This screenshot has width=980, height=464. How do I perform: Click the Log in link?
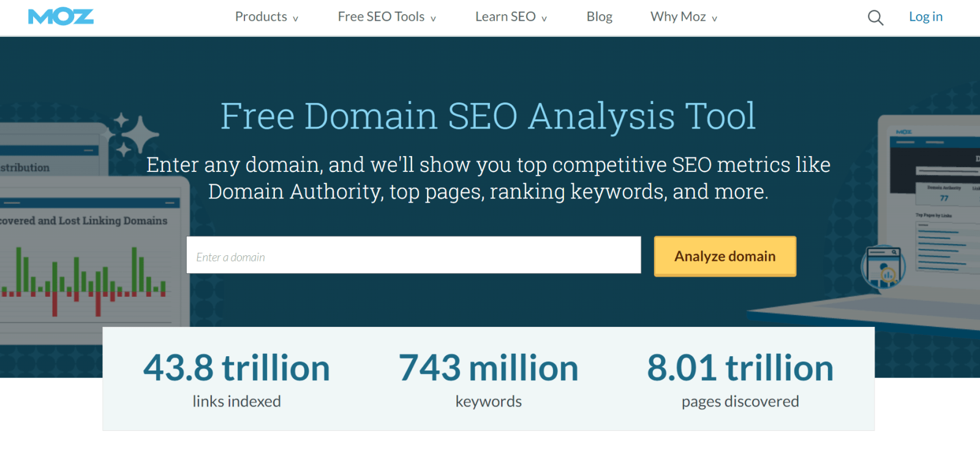(925, 17)
